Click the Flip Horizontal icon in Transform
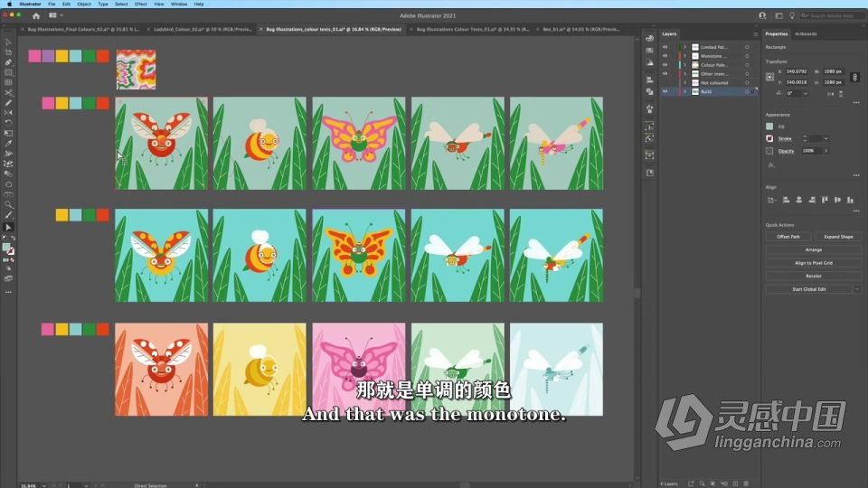The height and width of the screenshot is (488, 868). click(x=830, y=93)
